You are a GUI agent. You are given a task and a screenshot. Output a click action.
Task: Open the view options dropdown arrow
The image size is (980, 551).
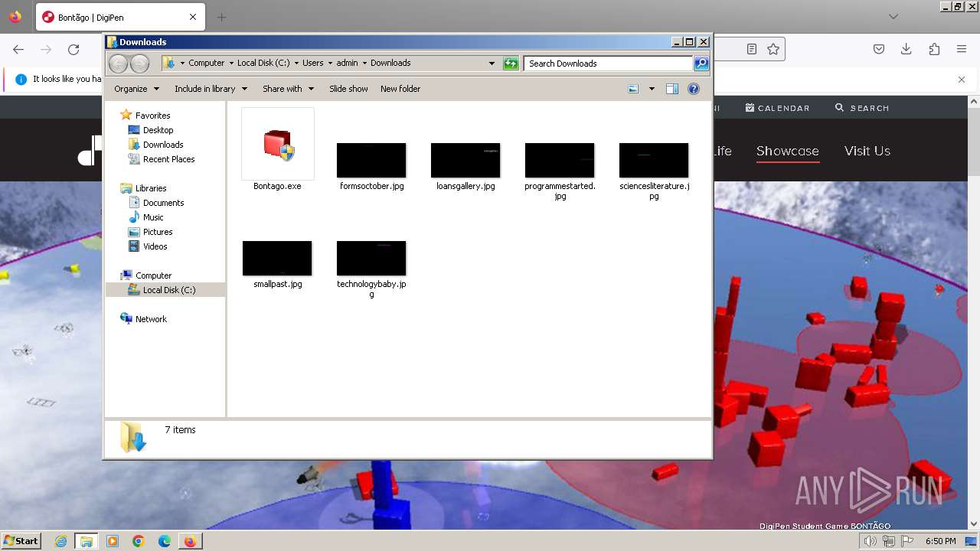[652, 89]
